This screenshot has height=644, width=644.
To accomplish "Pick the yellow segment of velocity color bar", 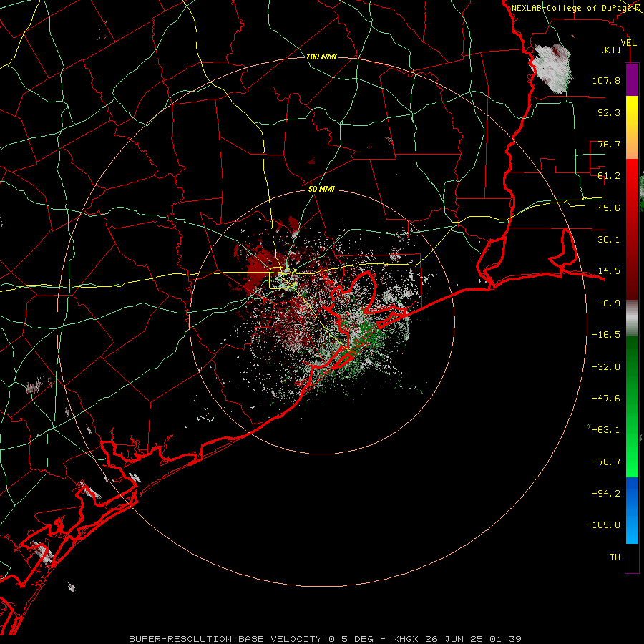I will [632, 127].
